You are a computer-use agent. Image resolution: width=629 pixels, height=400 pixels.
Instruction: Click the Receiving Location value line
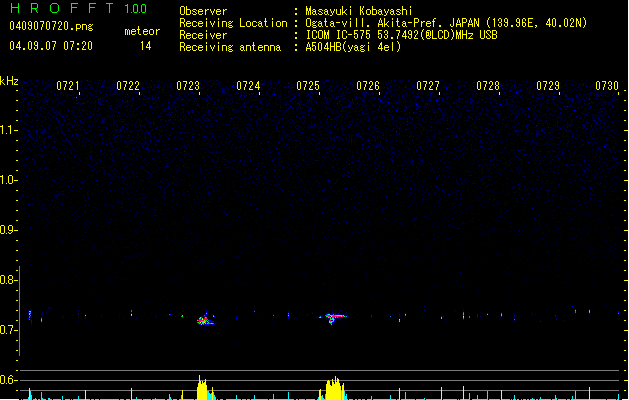coord(446,23)
